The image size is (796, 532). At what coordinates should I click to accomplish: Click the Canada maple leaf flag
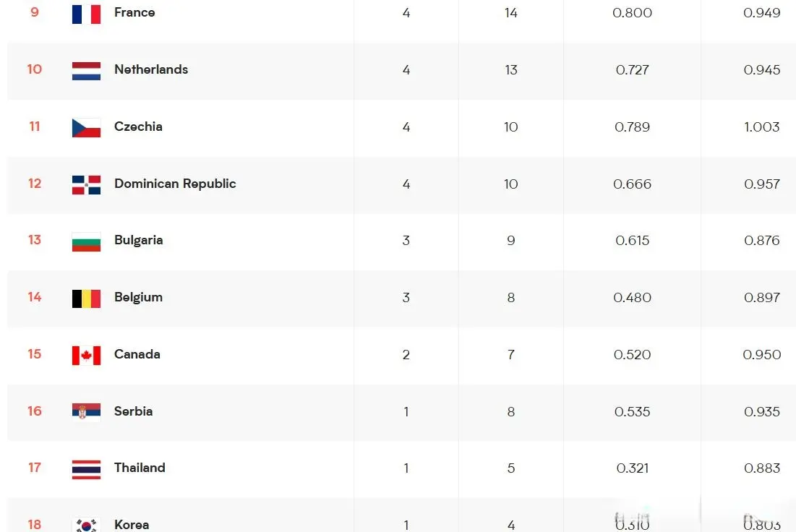[x=86, y=356]
